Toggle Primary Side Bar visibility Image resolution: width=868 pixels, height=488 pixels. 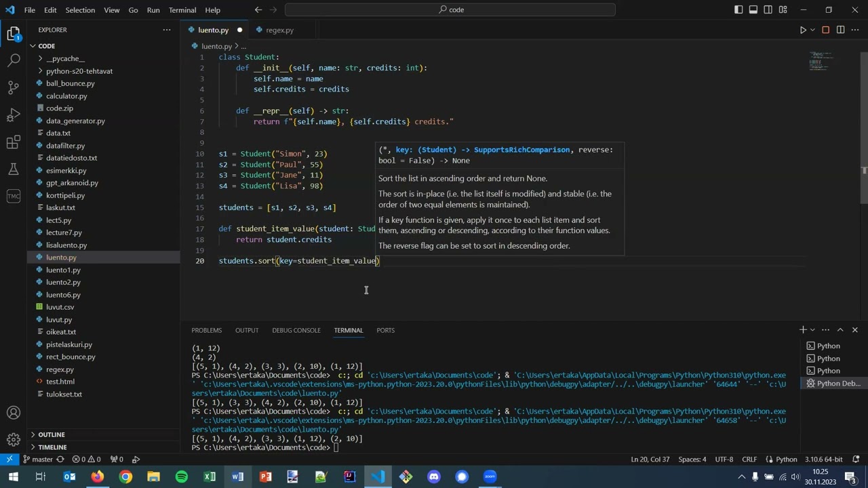[x=738, y=9]
